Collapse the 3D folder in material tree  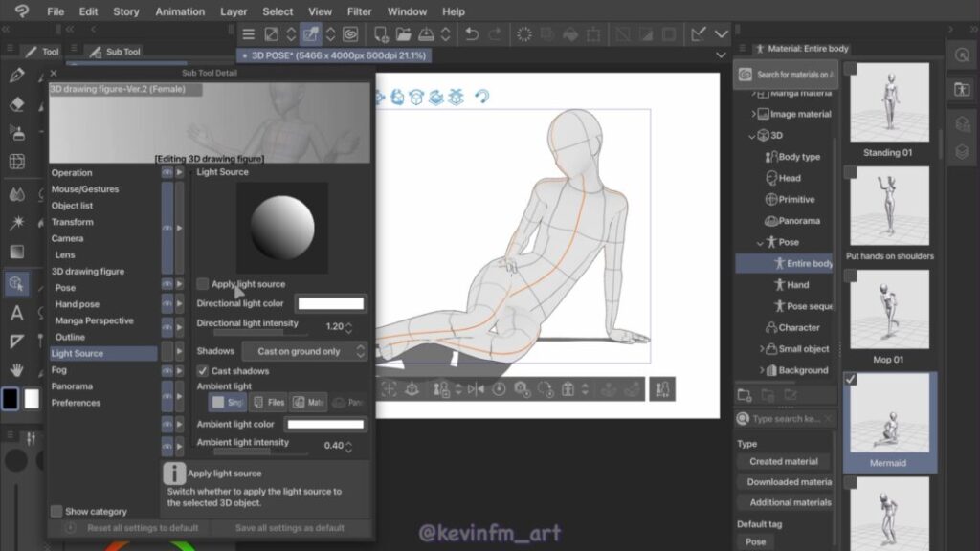click(751, 136)
